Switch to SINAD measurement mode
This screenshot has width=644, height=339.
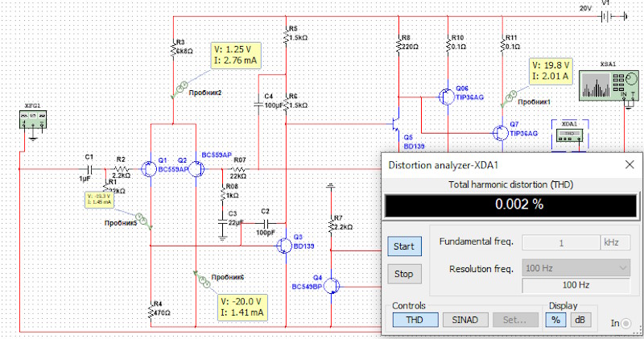pos(464,319)
